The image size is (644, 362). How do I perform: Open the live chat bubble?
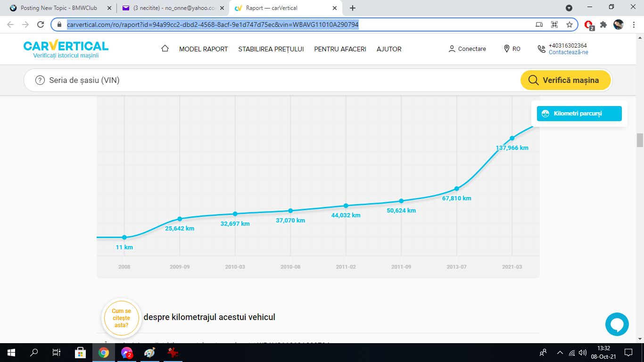[x=617, y=324]
